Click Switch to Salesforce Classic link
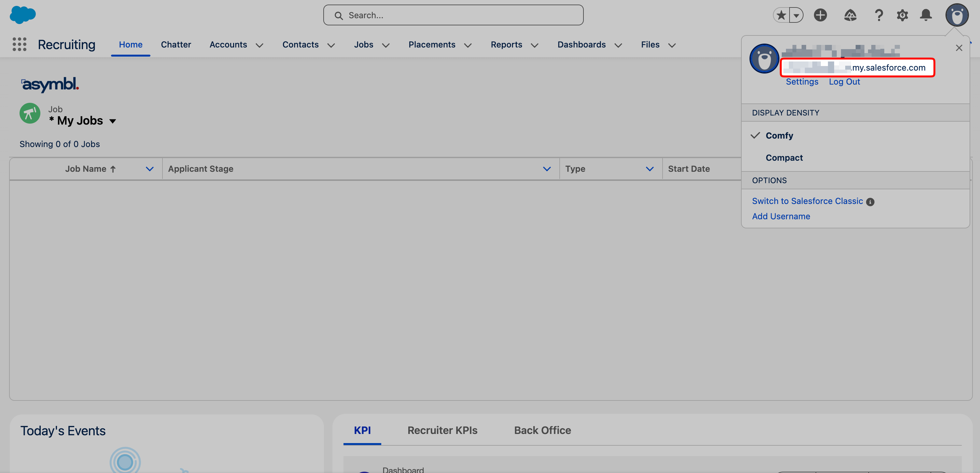This screenshot has height=473, width=980. click(x=807, y=201)
